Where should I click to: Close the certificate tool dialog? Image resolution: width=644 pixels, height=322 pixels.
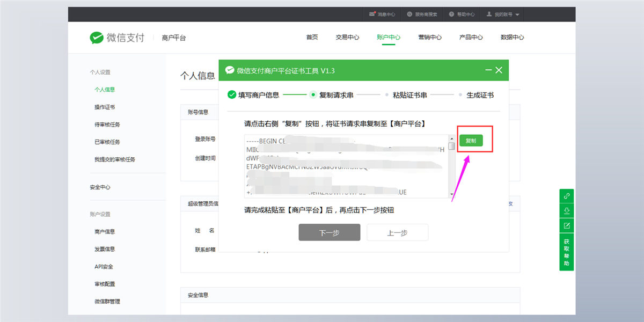[x=499, y=70]
